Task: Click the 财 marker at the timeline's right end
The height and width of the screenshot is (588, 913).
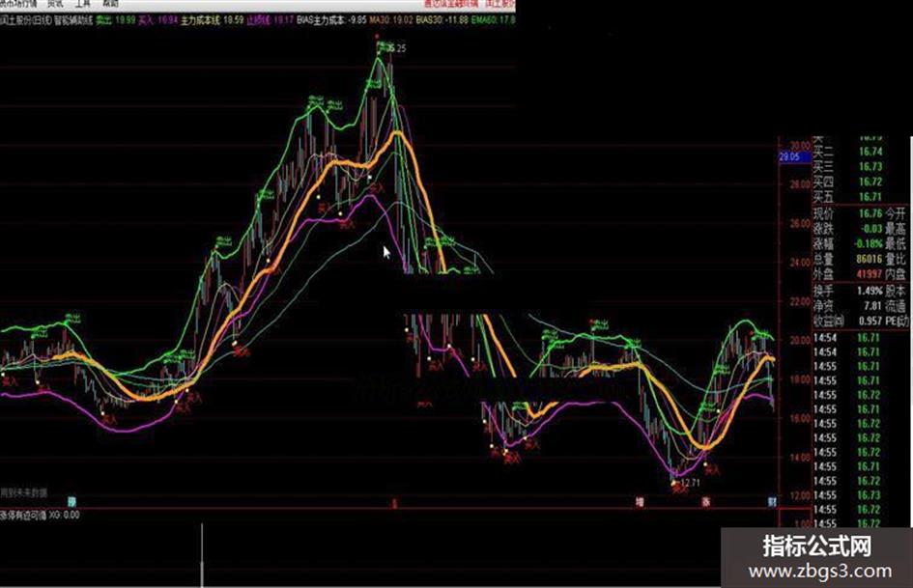Action: click(x=772, y=502)
